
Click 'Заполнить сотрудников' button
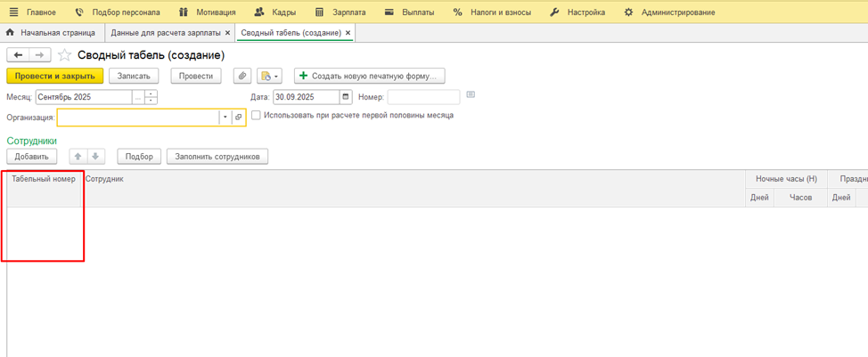coord(217,157)
